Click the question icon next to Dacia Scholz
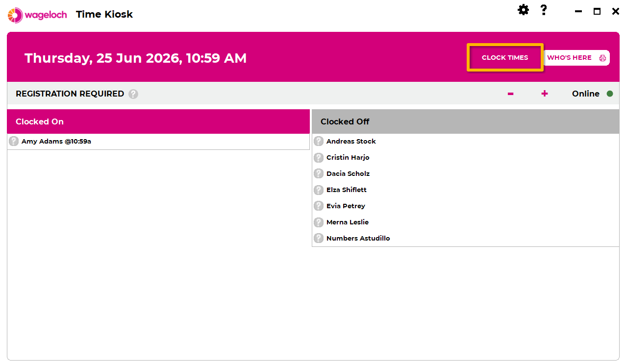 (x=319, y=173)
